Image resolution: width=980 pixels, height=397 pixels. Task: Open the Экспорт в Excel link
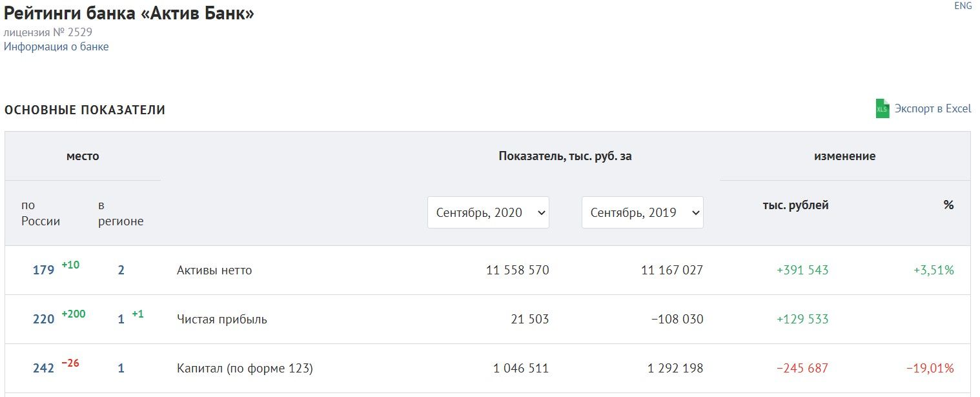tap(933, 108)
